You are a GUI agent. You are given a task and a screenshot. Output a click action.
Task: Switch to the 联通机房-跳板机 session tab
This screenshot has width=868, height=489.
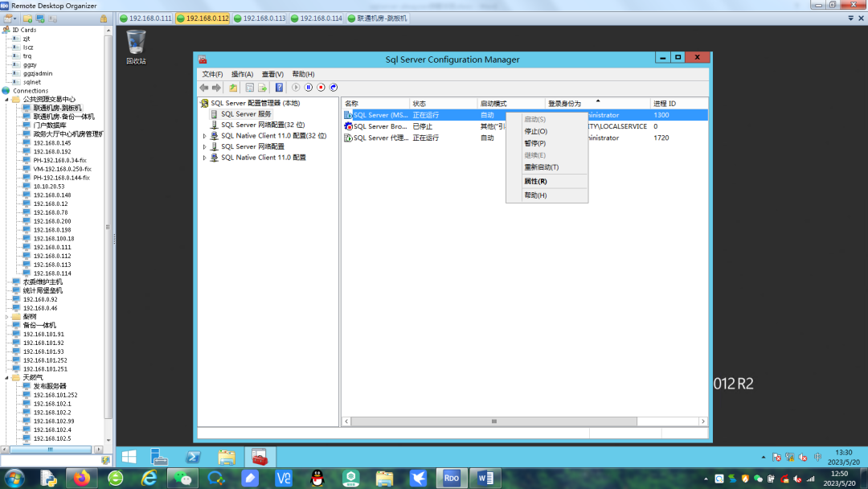[x=378, y=18]
